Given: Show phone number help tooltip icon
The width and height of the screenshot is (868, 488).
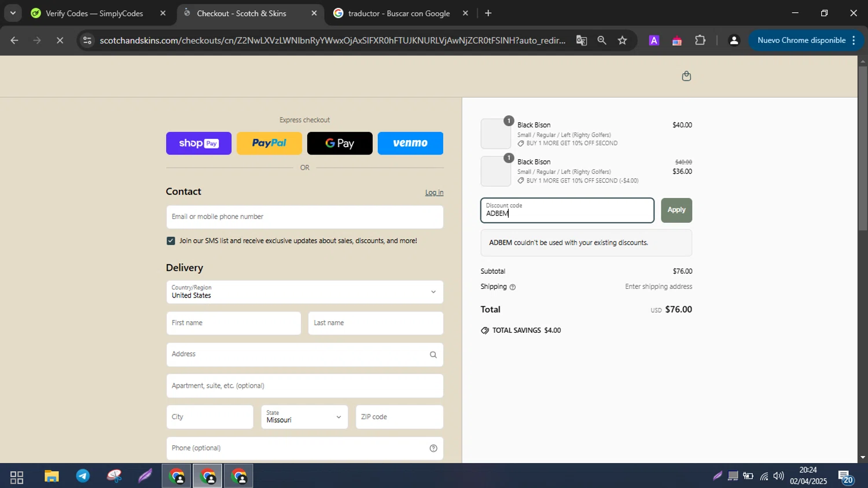Looking at the screenshot, I should click(433, 448).
